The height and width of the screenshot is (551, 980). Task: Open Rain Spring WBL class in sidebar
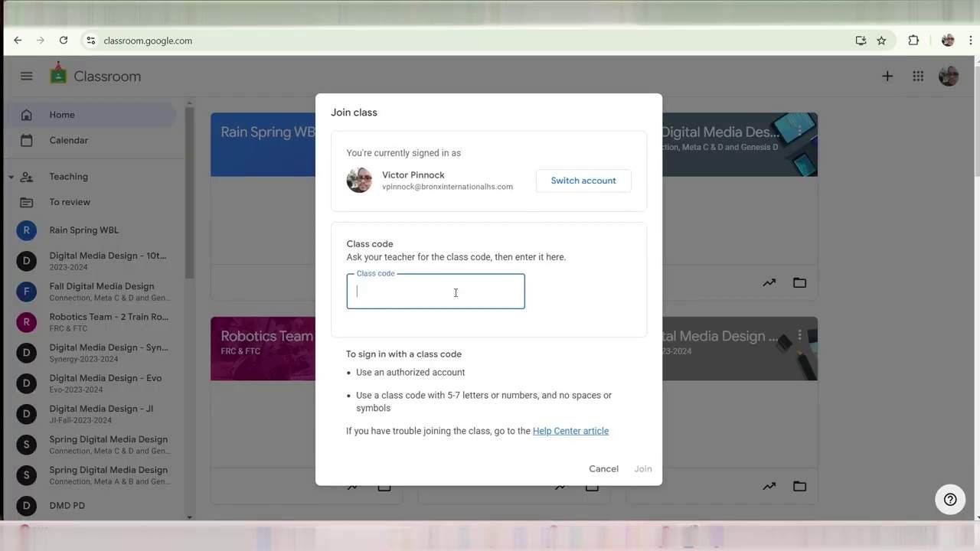tap(90, 230)
